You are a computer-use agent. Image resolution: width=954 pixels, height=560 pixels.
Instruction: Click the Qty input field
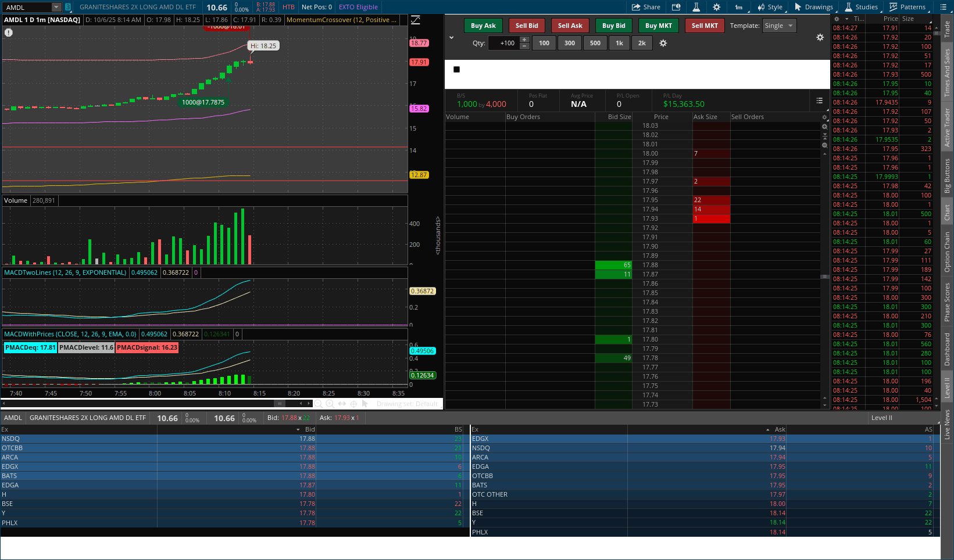click(x=503, y=43)
